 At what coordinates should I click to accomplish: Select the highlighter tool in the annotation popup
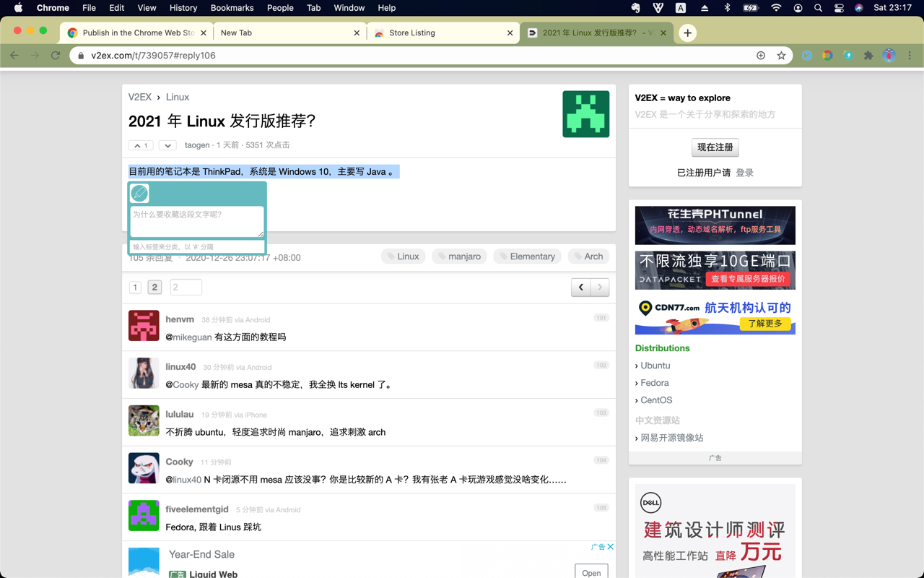coord(139,193)
